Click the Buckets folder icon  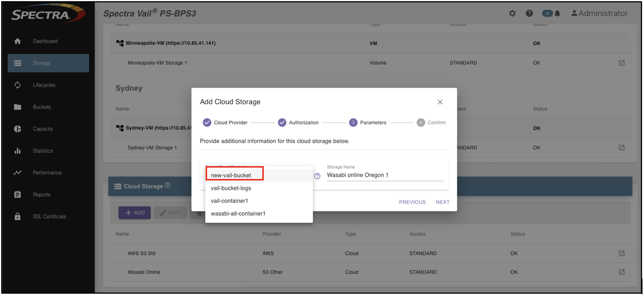17,107
